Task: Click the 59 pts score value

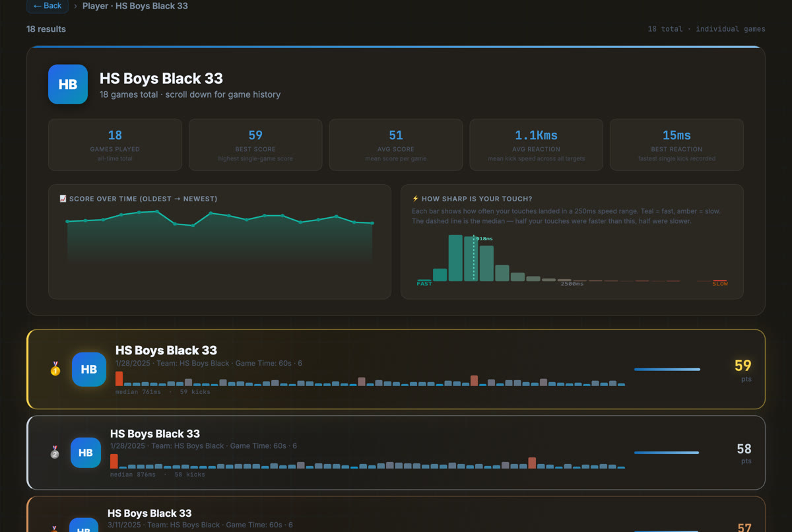Action: click(743, 366)
